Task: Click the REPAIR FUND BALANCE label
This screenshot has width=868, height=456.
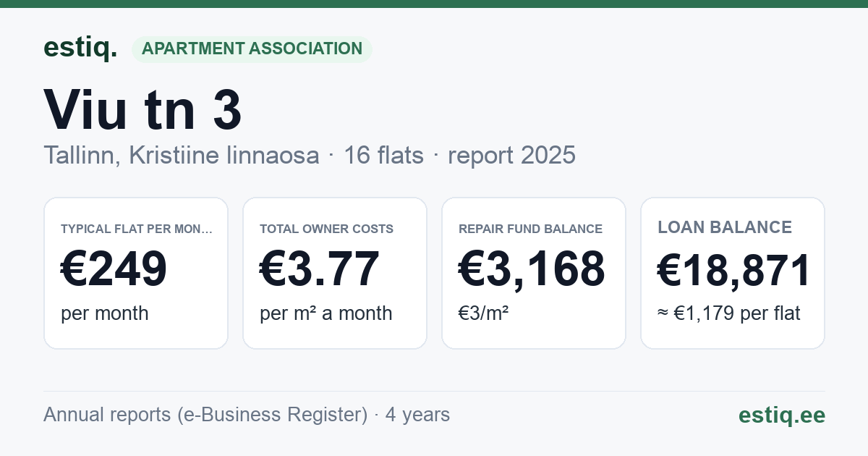Action: tap(531, 229)
